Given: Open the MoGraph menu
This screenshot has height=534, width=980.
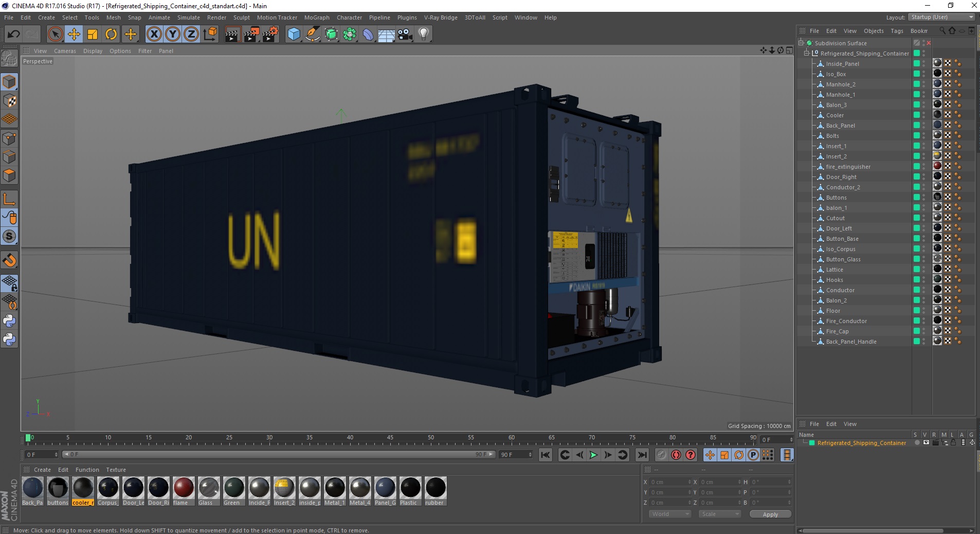Looking at the screenshot, I should click(x=317, y=17).
